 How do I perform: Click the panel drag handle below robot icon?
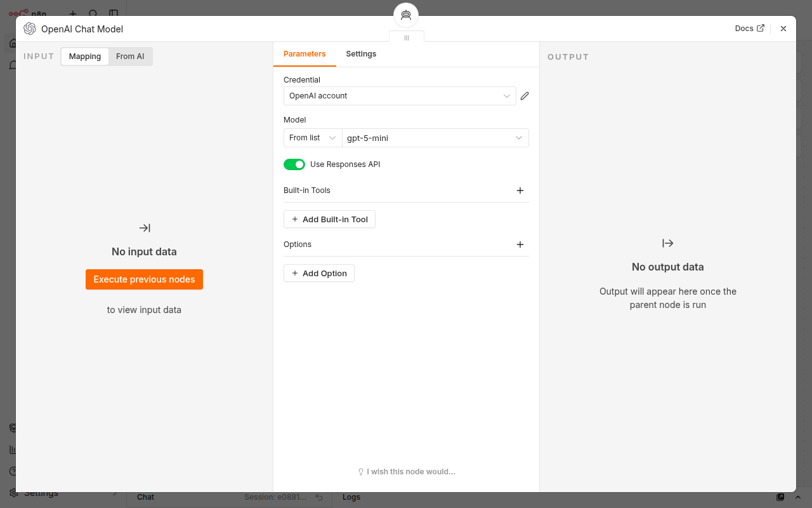[x=407, y=38]
